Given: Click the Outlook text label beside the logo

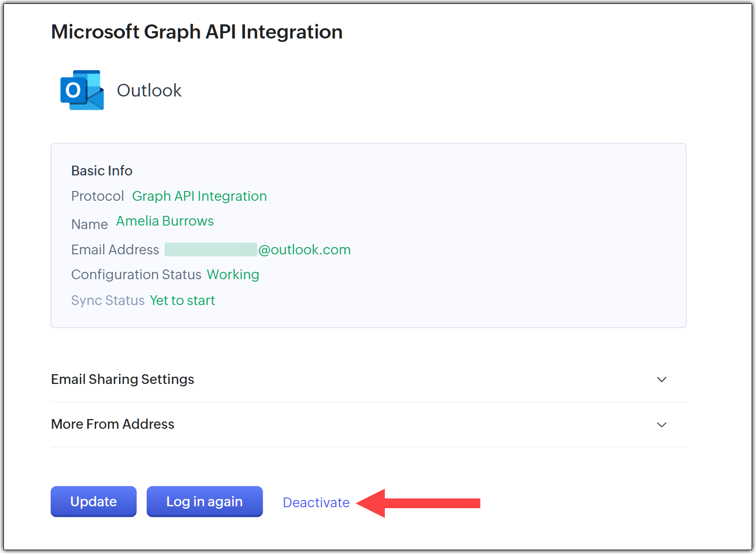Looking at the screenshot, I should point(149,91).
